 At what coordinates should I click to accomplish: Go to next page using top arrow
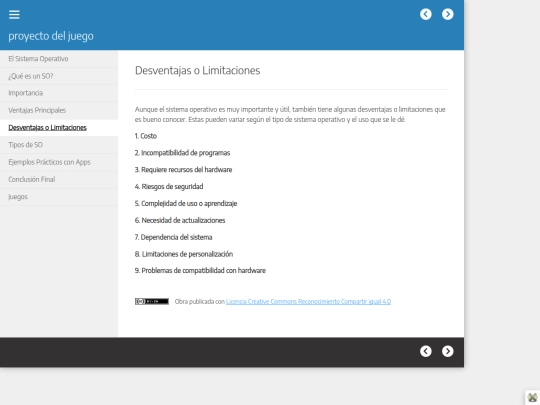448,14
